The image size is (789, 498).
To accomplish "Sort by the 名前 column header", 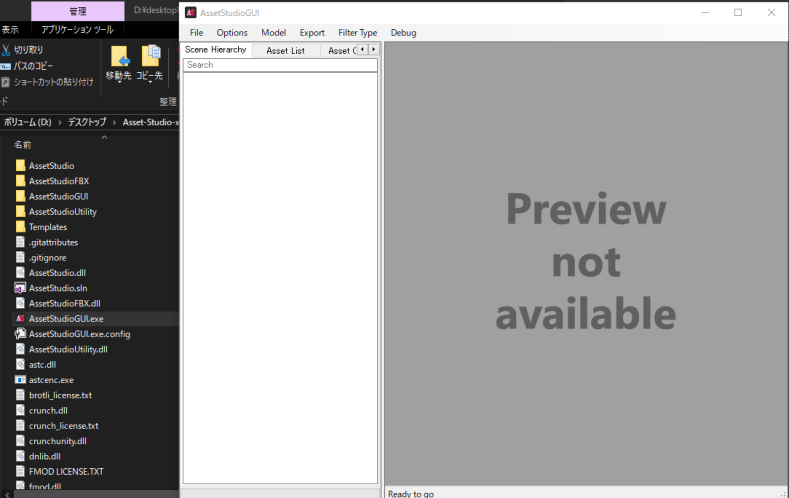I will tap(23, 144).
